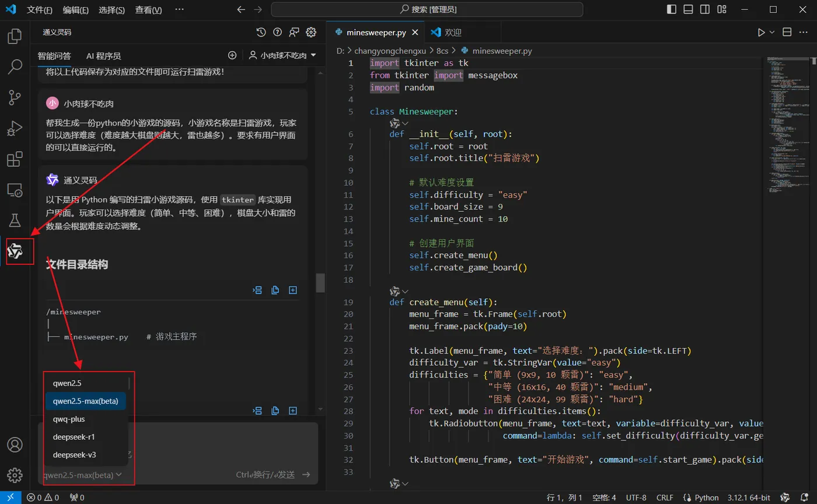Open more editor actions ellipsis

[x=805, y=33]
